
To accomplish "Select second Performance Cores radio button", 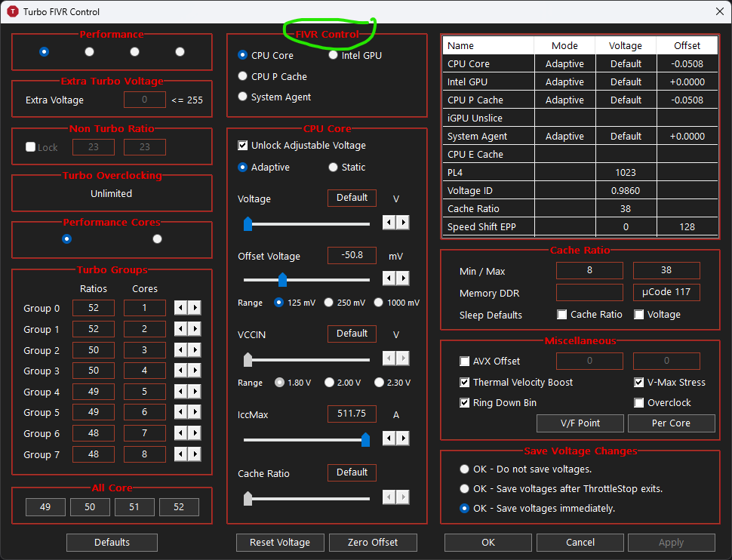I will pos(157,238).
